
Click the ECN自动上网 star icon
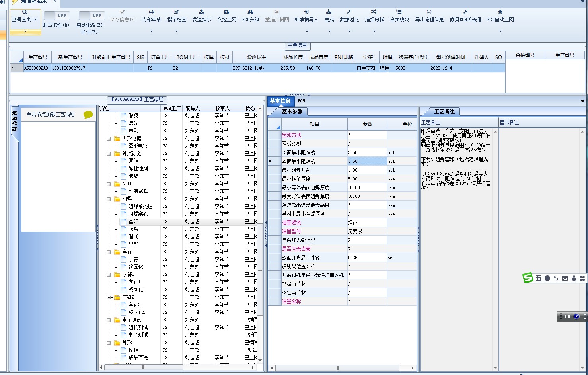click(x=500, y=12)
